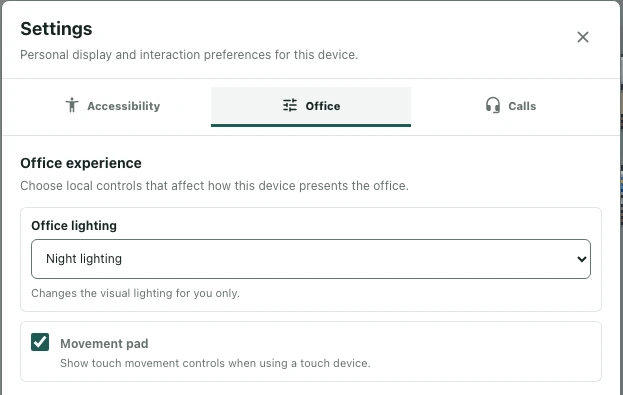The width and height of the screenshot is (623, 395).
Task: Click 'Show touch movement controls' description
Action: [x=215, y=363]
